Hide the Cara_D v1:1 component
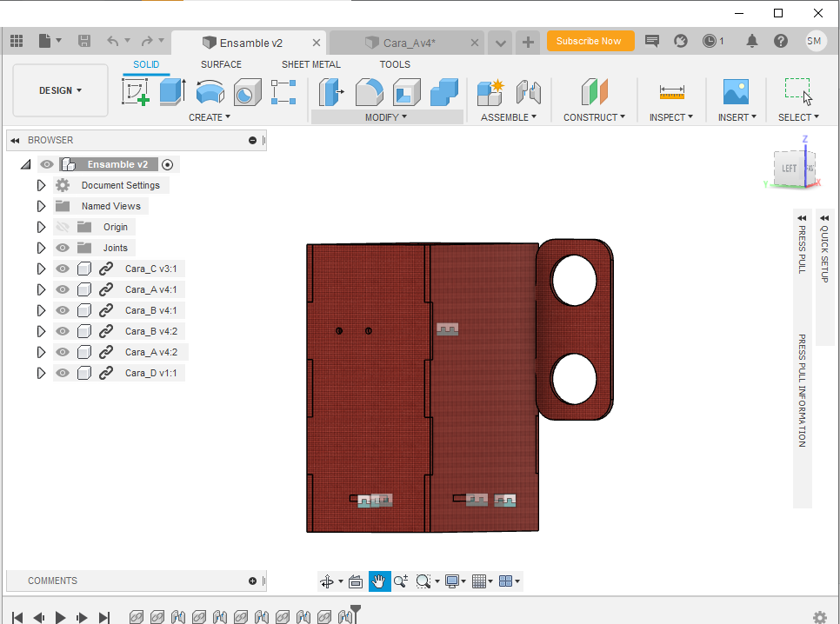This screenshot has width=840, height=624. [x=63, y=374]
